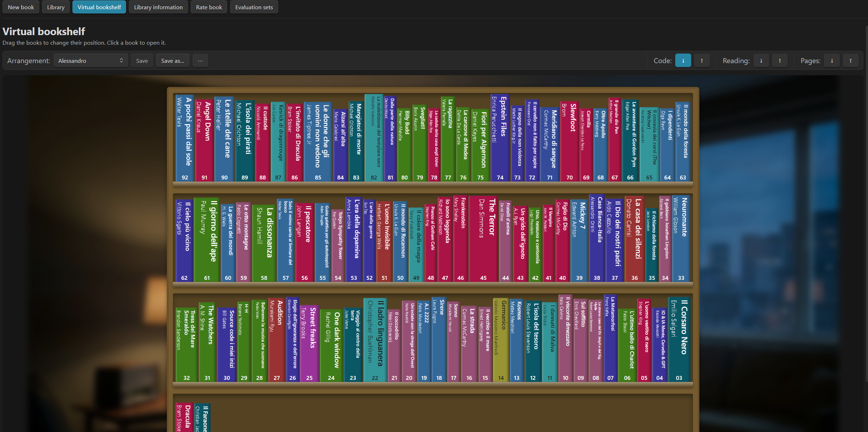Sort by Code ascending arrow
Screen dimensions: 868x432
click(702, 61)
